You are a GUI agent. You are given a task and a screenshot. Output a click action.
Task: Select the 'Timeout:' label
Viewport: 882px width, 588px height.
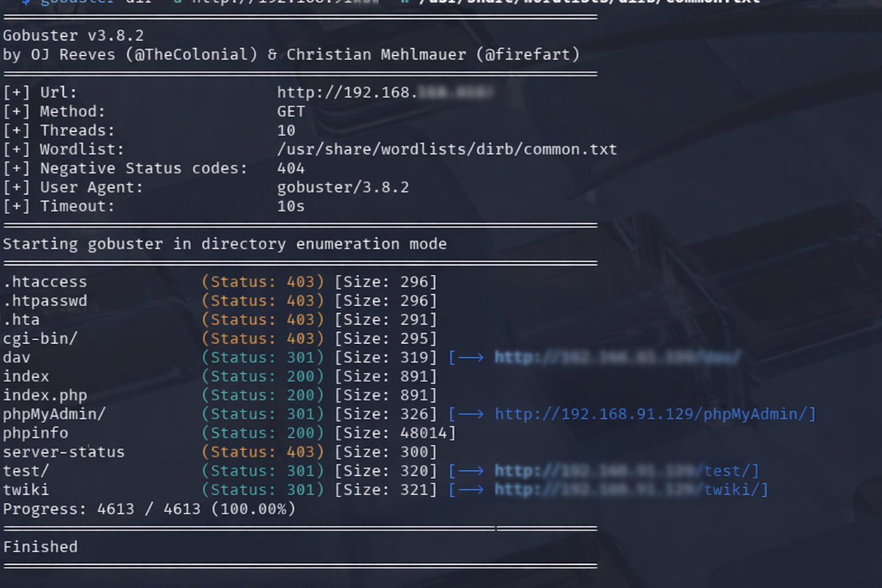pyautogui.click(x=77, y=206)
